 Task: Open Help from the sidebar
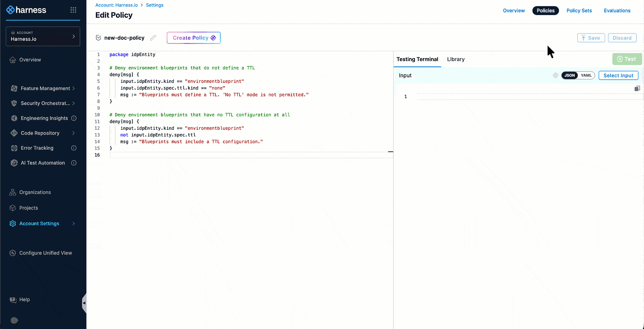[24, 299]
